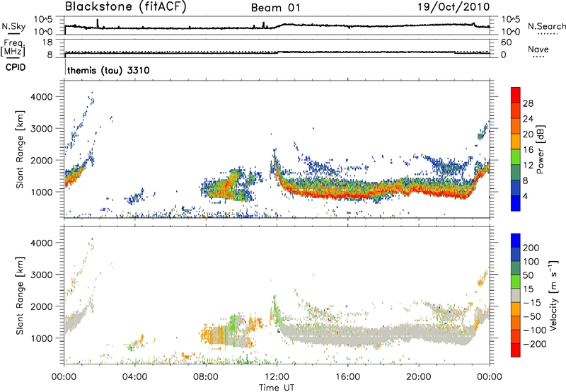Click the '28' tick on Power colorbar
Viewport: 566px width, 392px height.
(x=528, y=103)
